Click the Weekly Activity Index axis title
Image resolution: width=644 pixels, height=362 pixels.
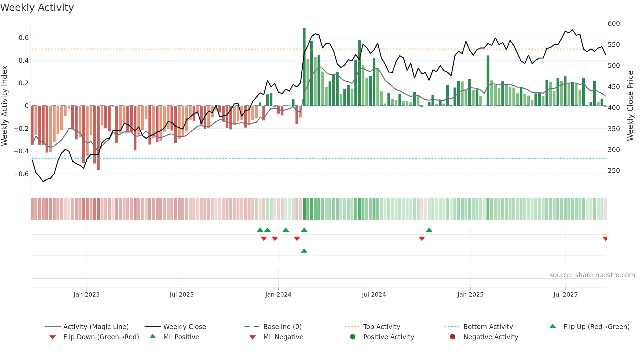[4, 106]
